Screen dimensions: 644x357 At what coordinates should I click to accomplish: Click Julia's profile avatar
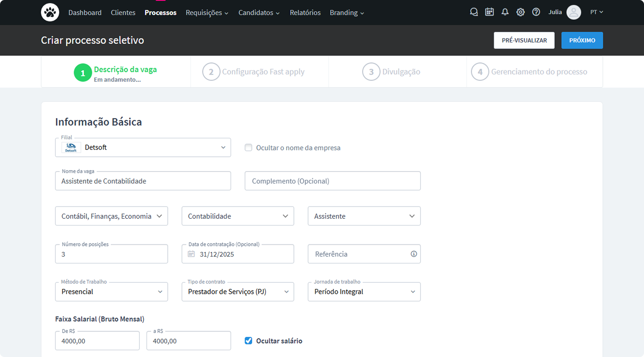pos(573,12)
